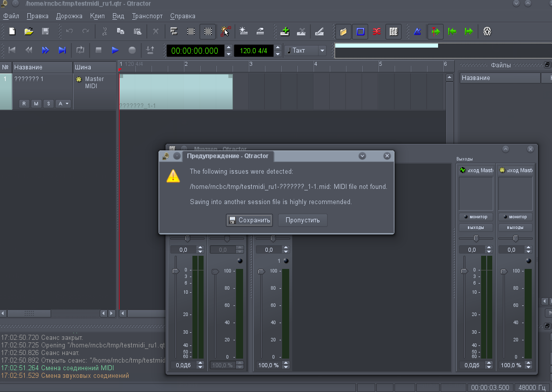Open the Транспорт menu
The image size is (552, 392).
(147, 16)
